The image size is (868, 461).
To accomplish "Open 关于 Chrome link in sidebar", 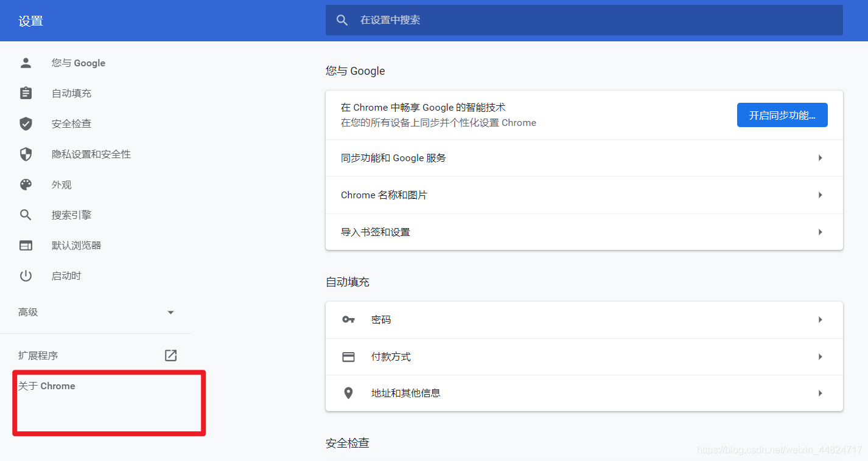I will point(47,386).
